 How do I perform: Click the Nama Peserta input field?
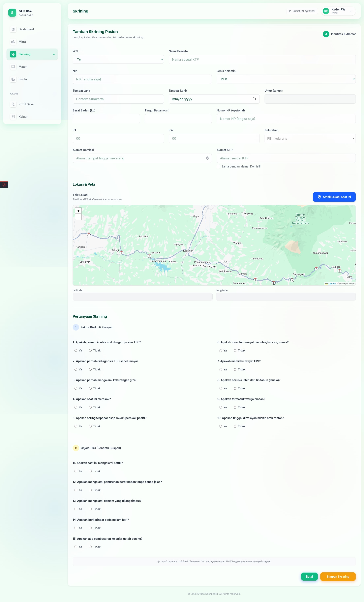pyautogui.click(x=262, y=59)
